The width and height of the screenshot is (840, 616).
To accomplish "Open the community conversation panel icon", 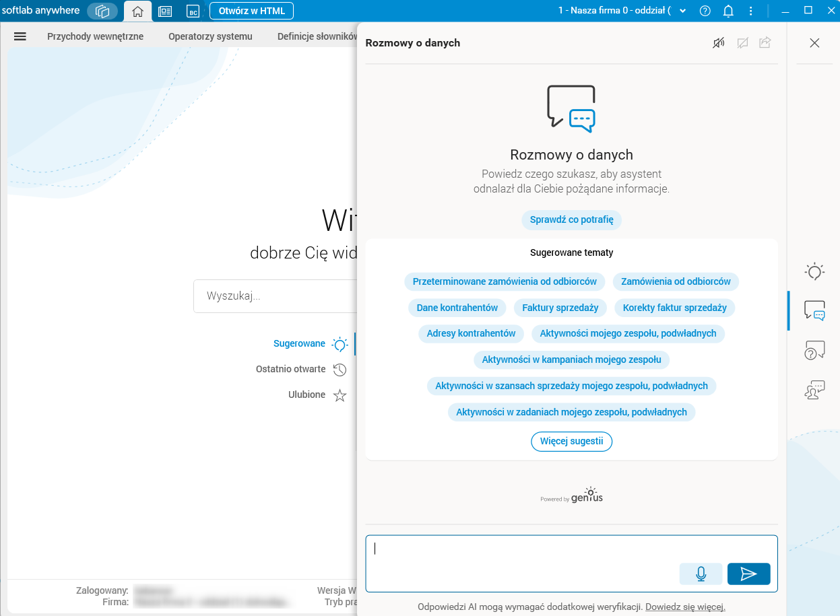I will (814, 390).
